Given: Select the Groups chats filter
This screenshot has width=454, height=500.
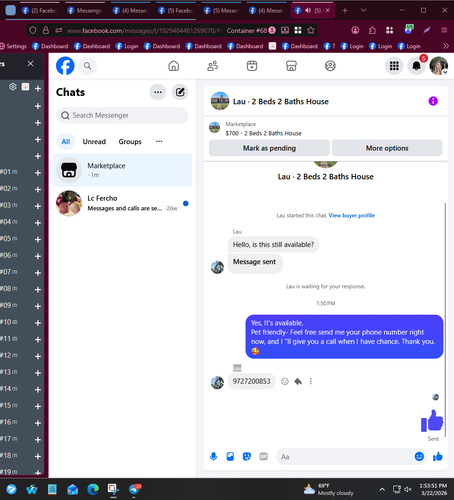Looking at the screenshot, I should [130, 142].
